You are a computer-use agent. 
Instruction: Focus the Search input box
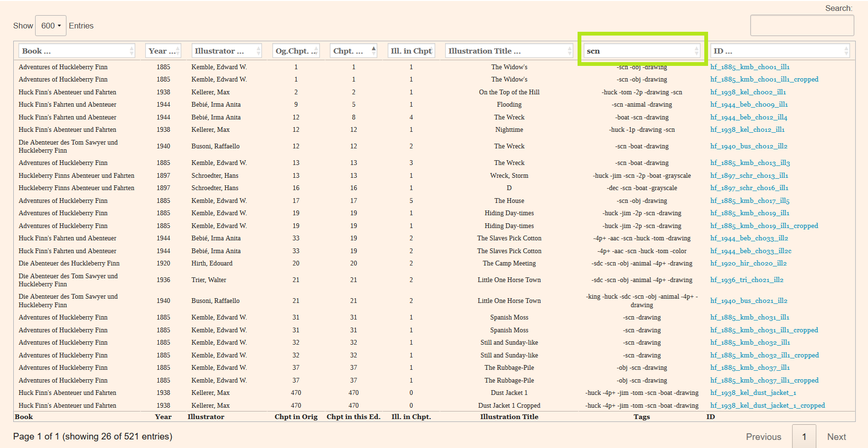point(802,26)
